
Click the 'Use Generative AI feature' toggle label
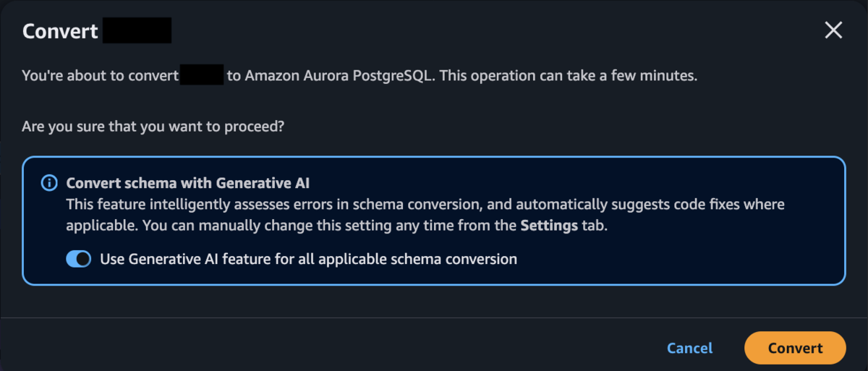coord(308,259)
